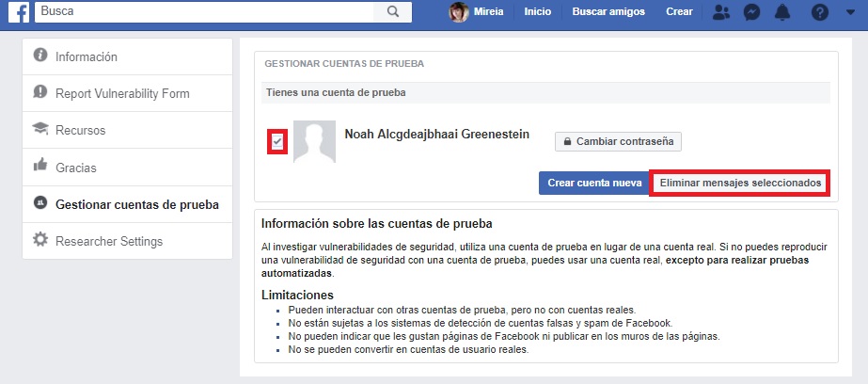
Task: Open Mireia's profile picture
Action: (459, 12)
